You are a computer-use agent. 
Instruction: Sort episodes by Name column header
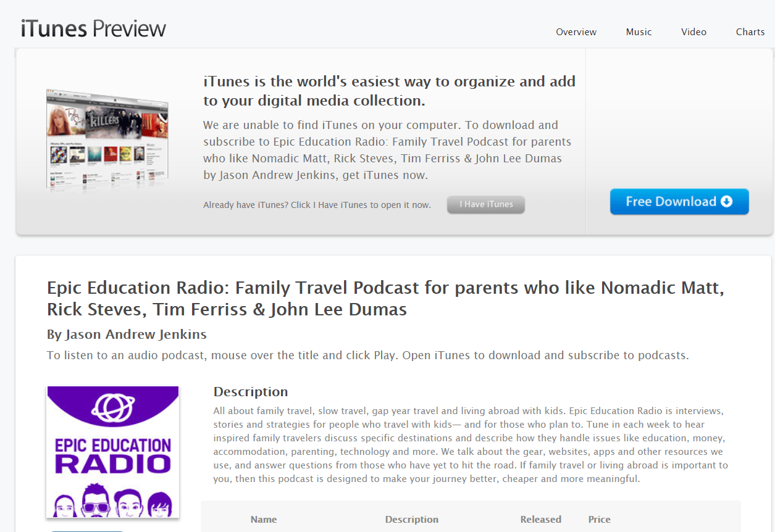(264, 520)
